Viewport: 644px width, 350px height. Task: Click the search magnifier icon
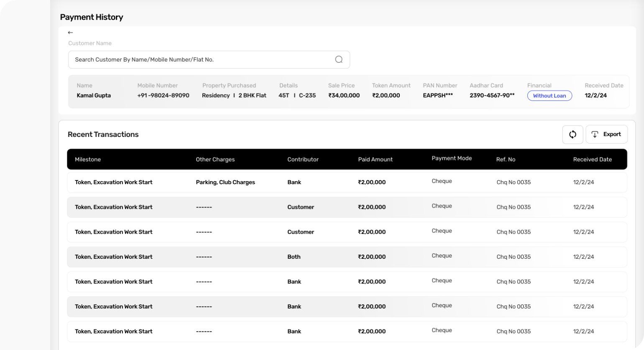click(339, 59)
